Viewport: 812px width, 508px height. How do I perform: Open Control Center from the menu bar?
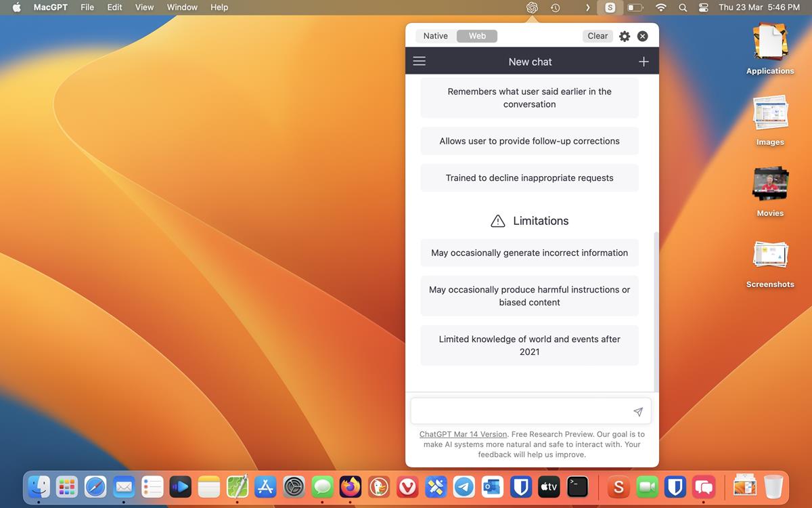click(x=703, y=7)
